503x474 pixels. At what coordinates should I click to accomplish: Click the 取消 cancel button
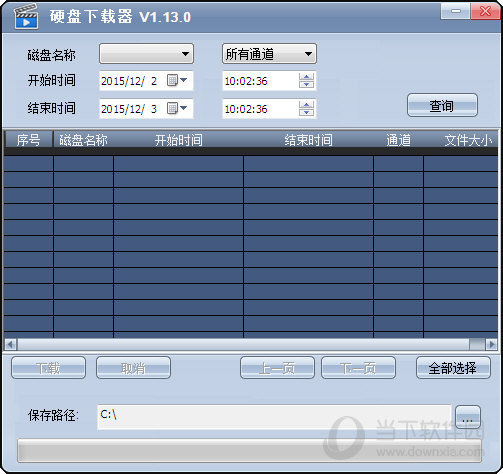point(133,368)
